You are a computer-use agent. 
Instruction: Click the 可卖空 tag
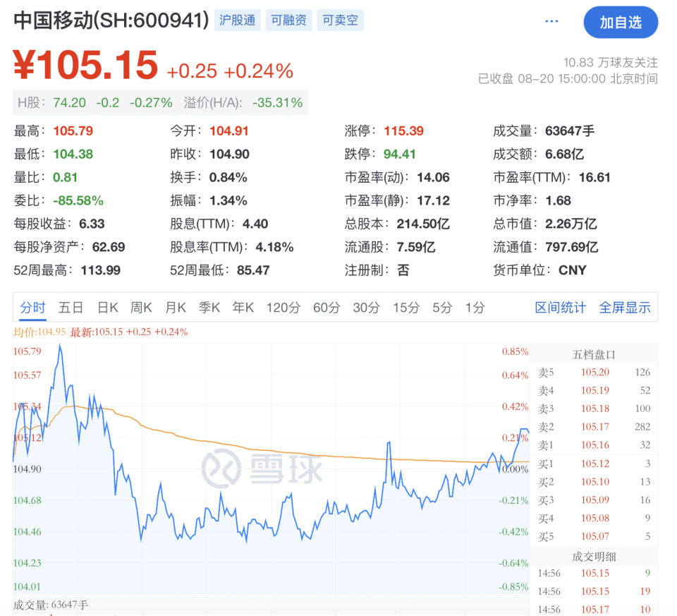340,20
